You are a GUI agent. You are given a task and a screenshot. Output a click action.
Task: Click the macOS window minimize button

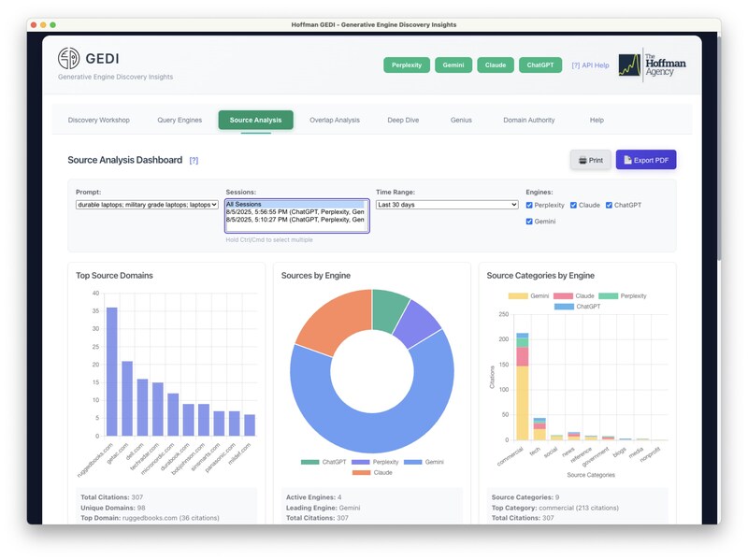[43, 25]
